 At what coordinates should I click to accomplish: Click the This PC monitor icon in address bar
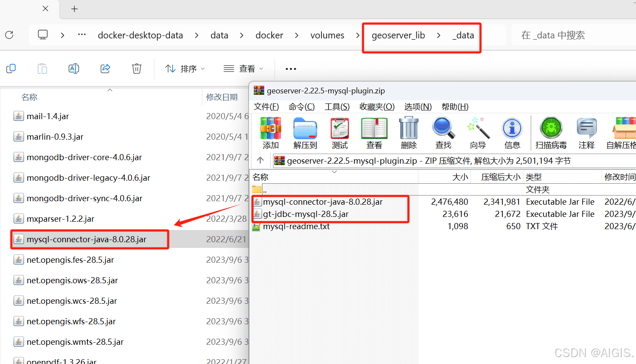pyautogui.click(x=42, y=35)
